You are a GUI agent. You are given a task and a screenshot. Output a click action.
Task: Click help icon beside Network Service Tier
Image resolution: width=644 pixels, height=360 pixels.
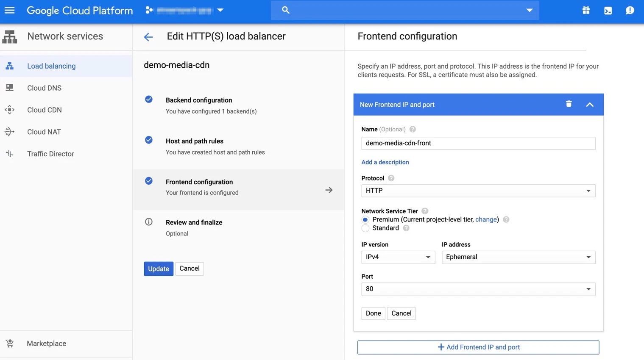425,211
